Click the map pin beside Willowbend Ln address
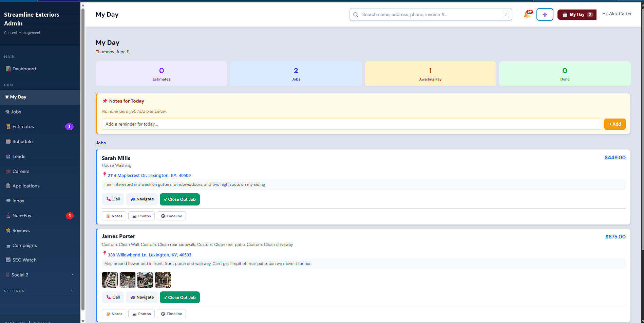Screen dimensions: 644x323 [x=105, y=254]
